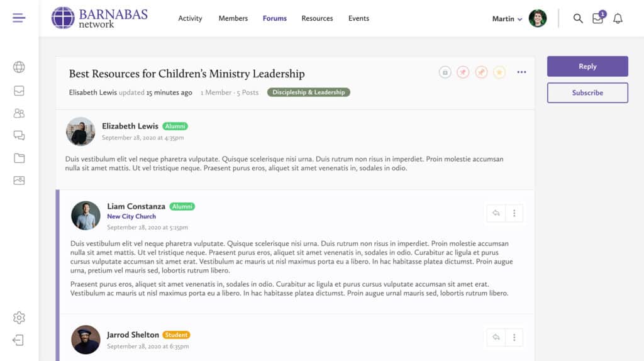Open Liam Constanza's post options menu
Screen dimensions: 644x361
(x=514, y=213)
